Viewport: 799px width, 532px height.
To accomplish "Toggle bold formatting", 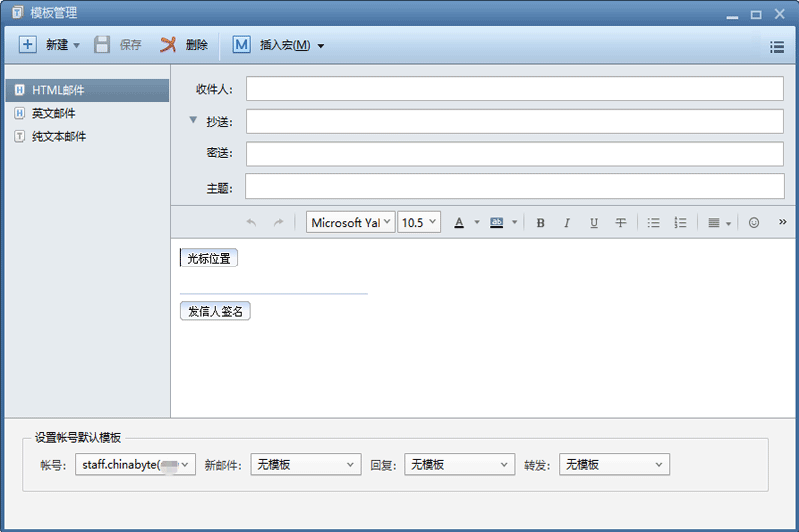I will tap(540, 223).
